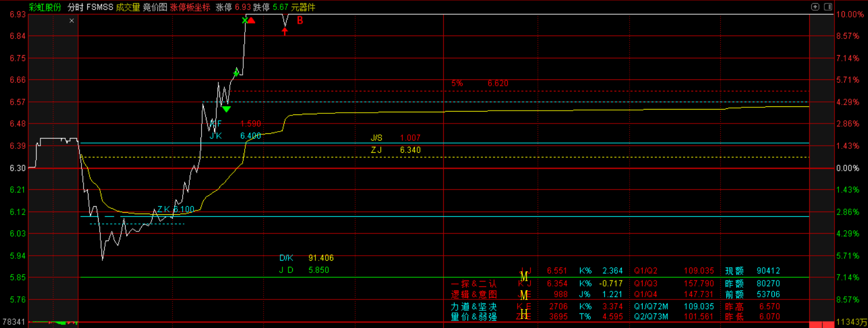Click the 78341 volume value at bottom left
This screenshot has height=328, width=868.
pyautogui.click(x=13, y=322)
